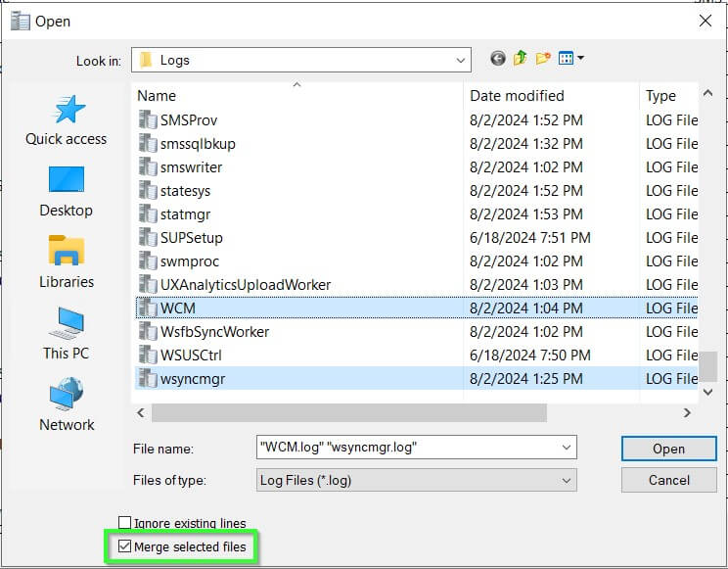Click the smswriter file name text

(191, 166)
